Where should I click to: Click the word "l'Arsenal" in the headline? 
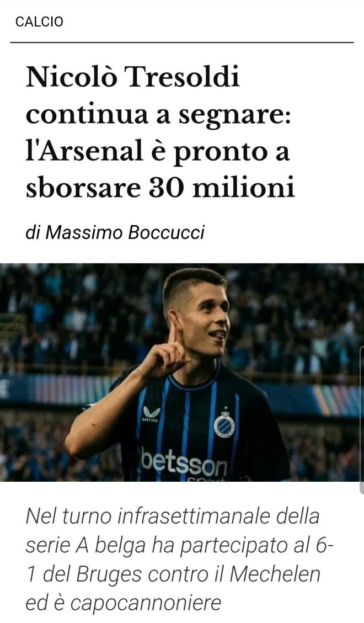click(x=84, y=151)
